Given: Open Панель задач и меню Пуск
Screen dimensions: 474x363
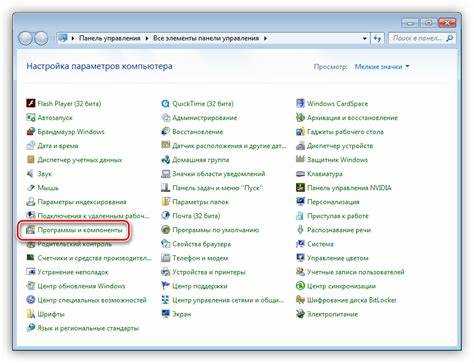Looking at the screenshot, I should [x=217, y=188].
